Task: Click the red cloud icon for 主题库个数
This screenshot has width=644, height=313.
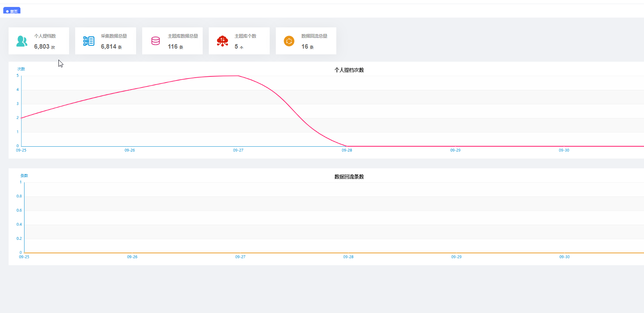Action: [222, 41]
